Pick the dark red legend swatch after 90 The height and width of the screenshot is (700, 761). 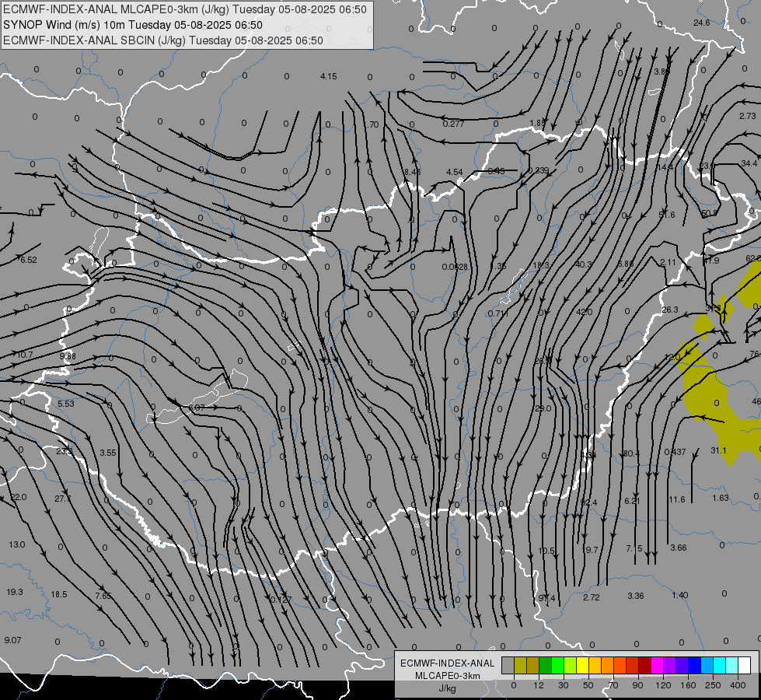pos(645,665)
